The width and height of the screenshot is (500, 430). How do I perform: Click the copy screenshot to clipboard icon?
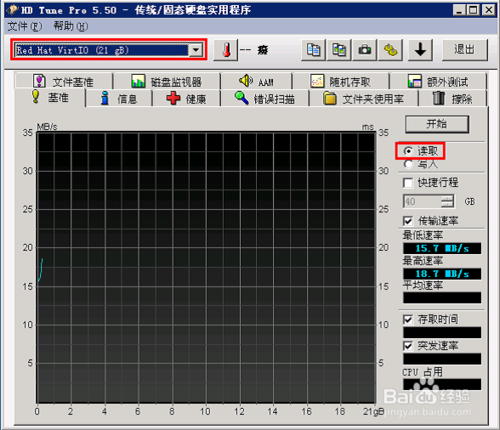coord(339,50)
